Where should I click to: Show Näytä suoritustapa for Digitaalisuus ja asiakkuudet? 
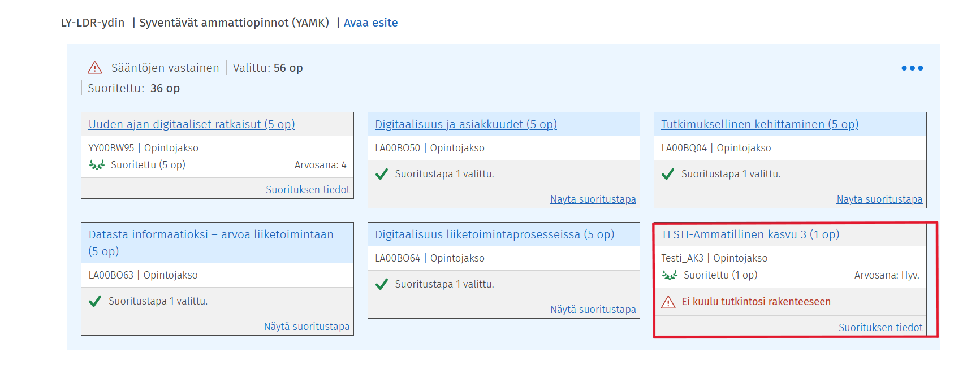click(593, 199)
